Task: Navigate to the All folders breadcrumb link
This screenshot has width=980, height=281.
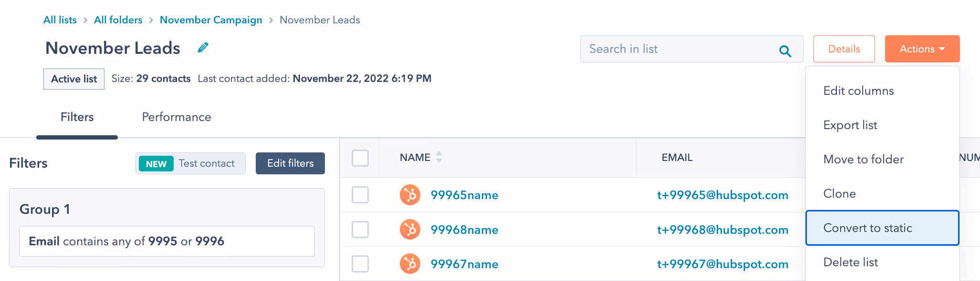Action: (x=118, y=20)
